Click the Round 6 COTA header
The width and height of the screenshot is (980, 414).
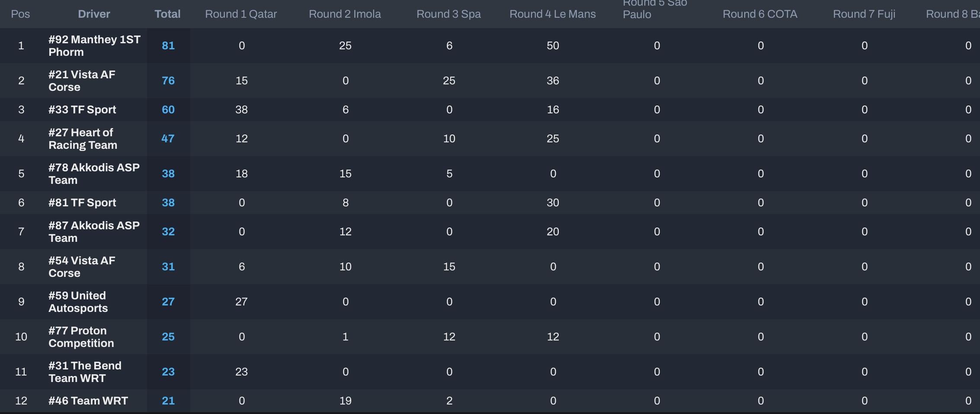pos(760,14)
